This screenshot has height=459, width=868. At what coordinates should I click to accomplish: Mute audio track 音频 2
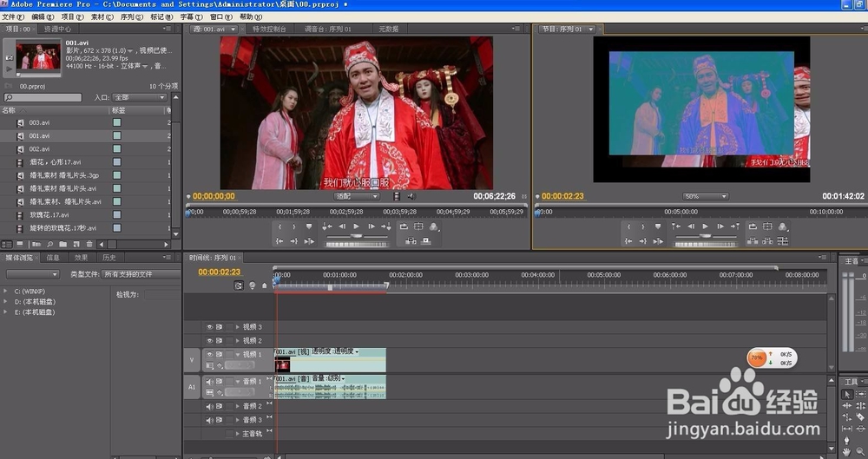pos(210,406)
